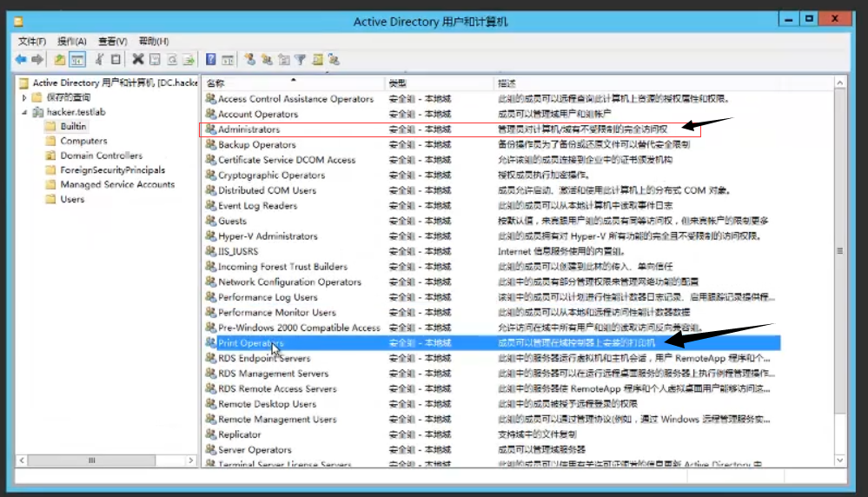This screenshot has width=868, height=497.
Task: Select the 保存的查询 tree node
Action: click(x=68, y=97)
